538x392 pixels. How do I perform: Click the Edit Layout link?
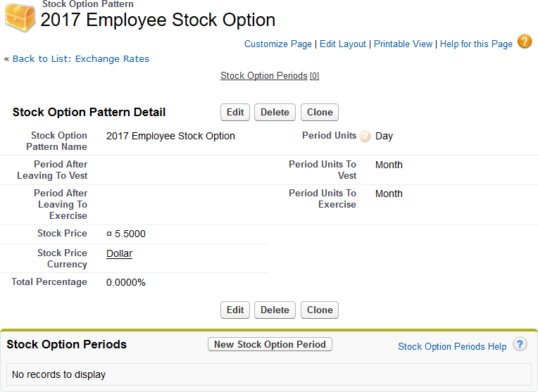pos(342,44)
